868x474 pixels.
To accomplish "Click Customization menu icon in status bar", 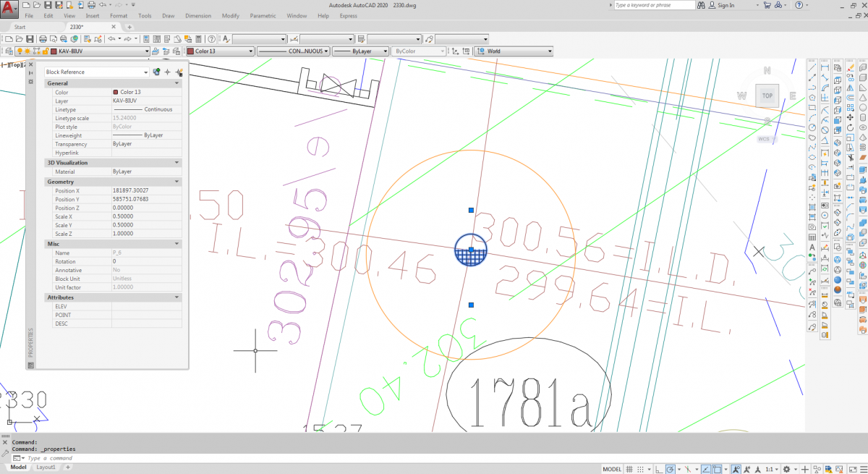I will [x=862, y=468].
